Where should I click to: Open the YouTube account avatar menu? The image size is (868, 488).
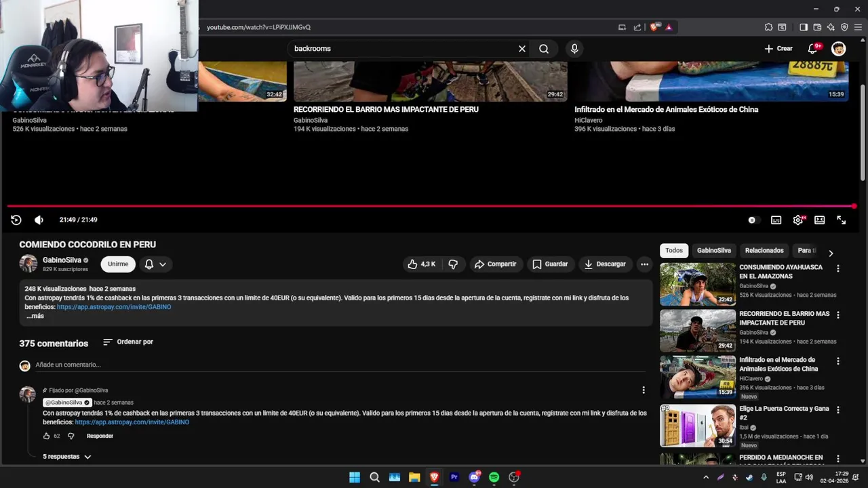coord(839,49)
